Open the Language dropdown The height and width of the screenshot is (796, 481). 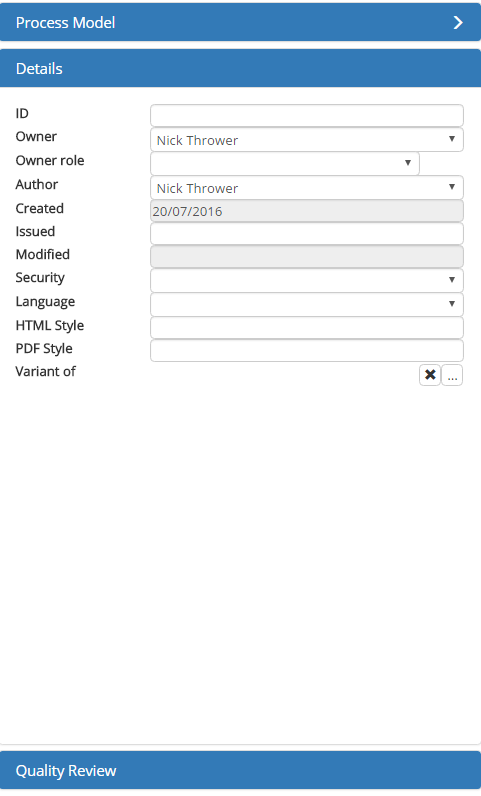coord(307,305)
